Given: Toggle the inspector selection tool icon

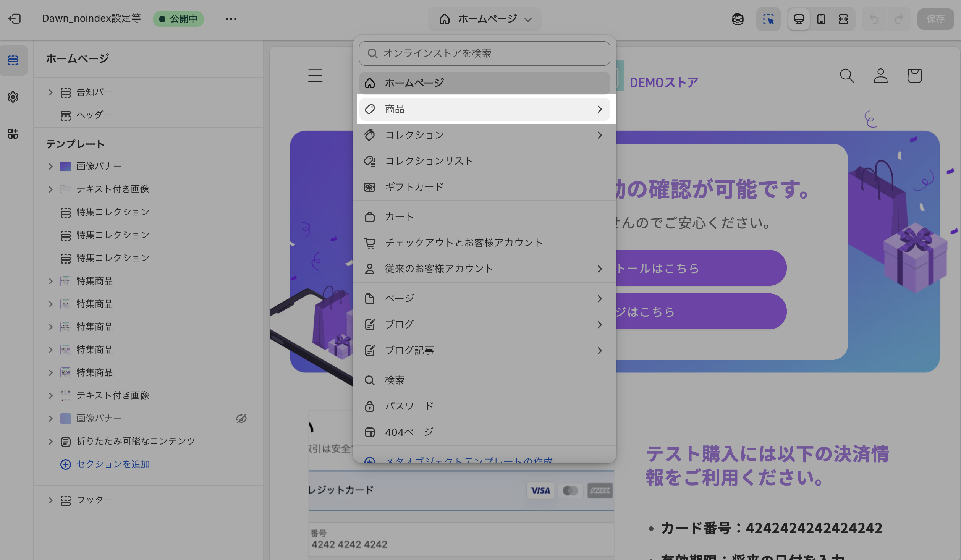Looking at the screenshot, I should tap(768, 19).
